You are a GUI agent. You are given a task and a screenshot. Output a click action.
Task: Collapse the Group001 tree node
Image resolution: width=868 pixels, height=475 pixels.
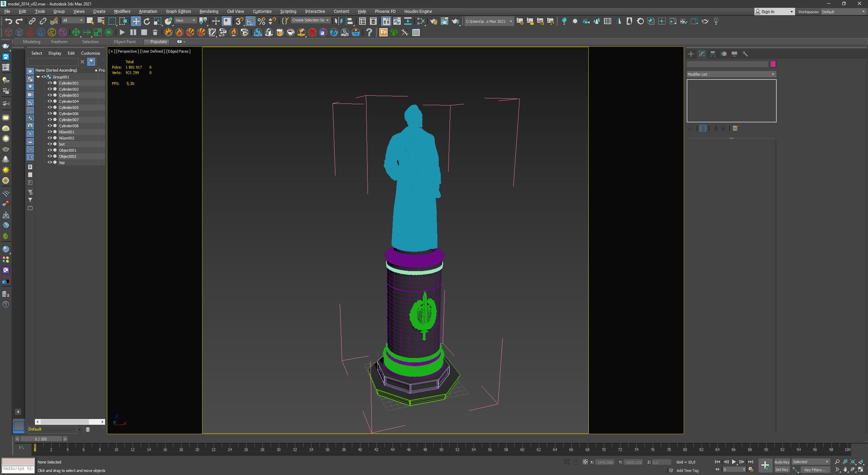38,77
